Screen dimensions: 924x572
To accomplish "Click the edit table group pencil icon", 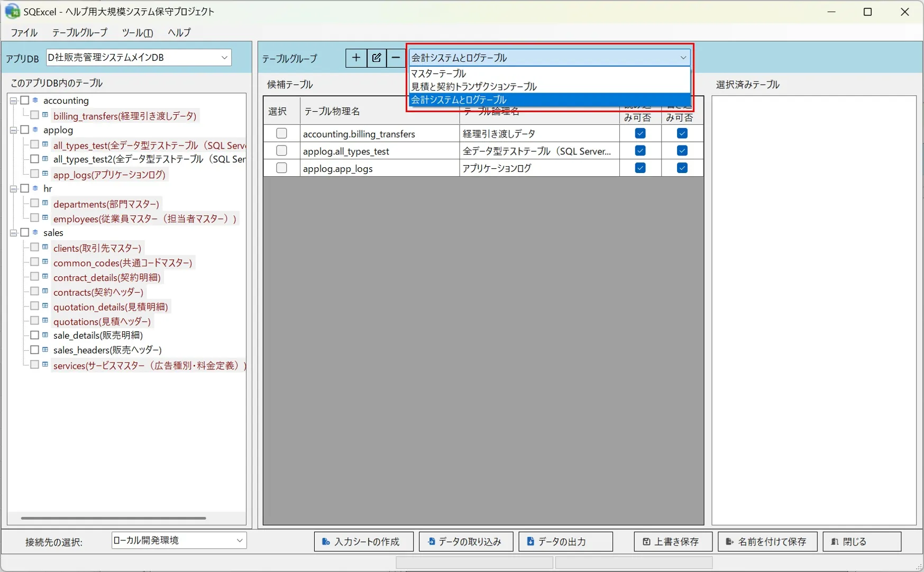I will tap(376, 58).
